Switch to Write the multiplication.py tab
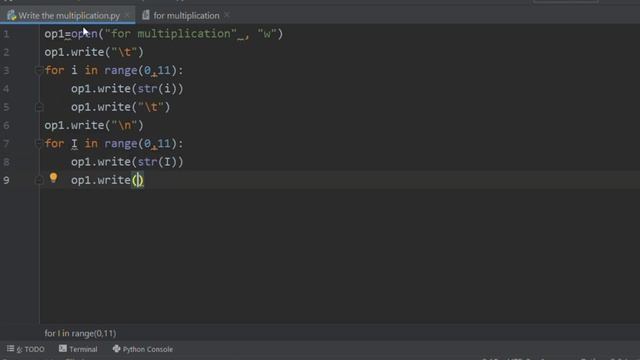This screenshot has height=360, width=640. pos(68,16)
